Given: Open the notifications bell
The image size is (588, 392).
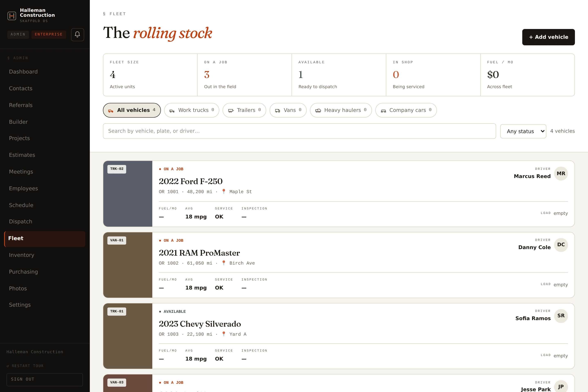Looking at the screenshot, I should click(78, 35).
